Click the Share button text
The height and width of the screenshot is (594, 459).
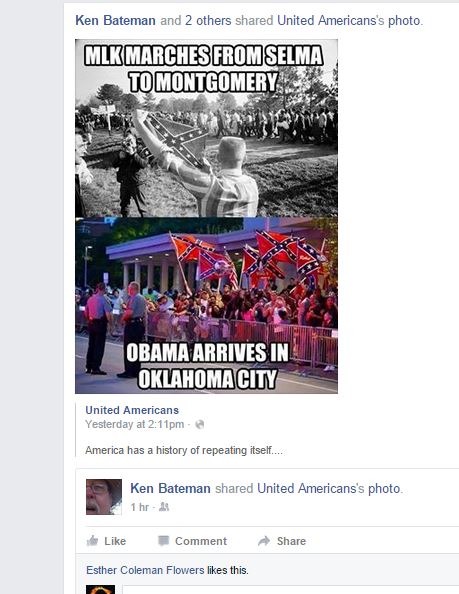[x=291, y=541]
